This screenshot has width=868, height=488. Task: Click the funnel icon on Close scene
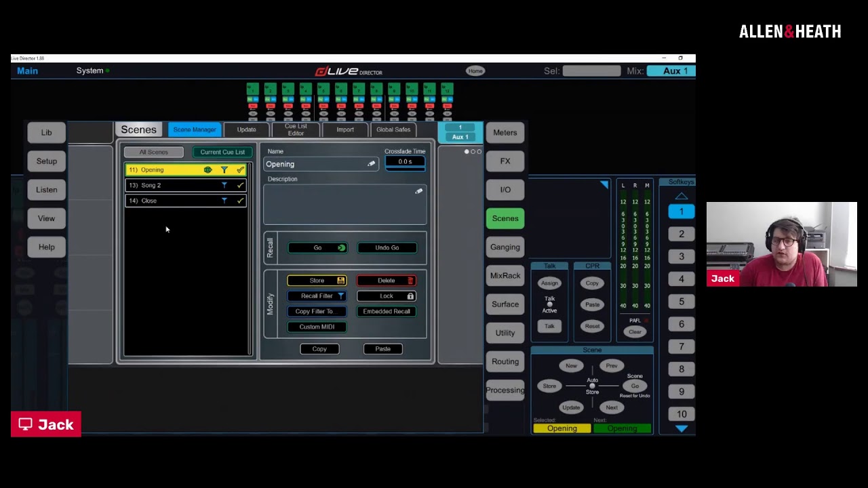[x=224, y=201]
